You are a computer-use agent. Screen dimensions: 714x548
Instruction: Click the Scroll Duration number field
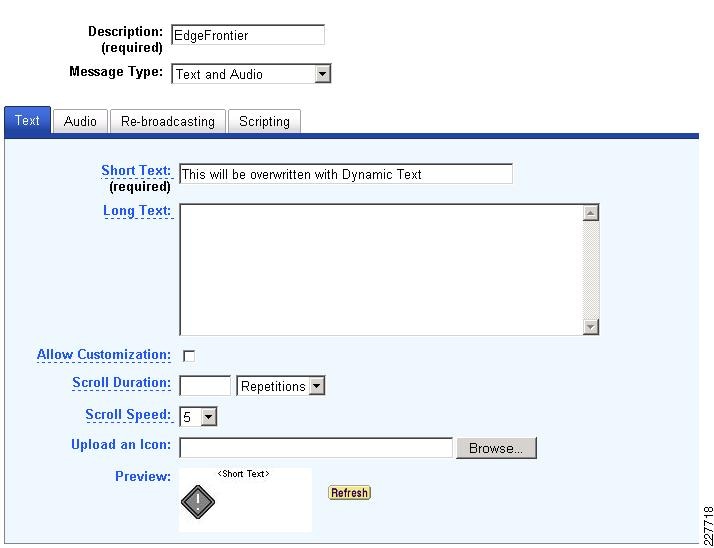(x=205, y=386)
